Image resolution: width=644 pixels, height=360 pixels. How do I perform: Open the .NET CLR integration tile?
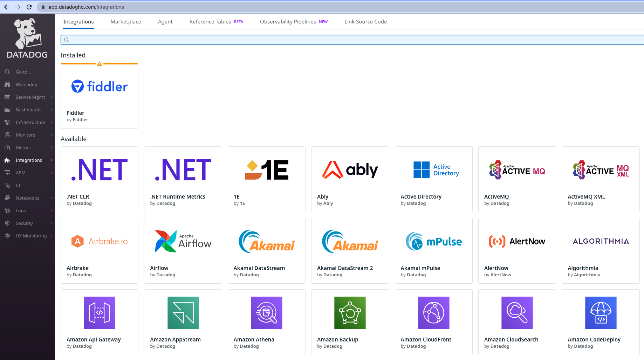pyautogui.click(x=100, y=179)
